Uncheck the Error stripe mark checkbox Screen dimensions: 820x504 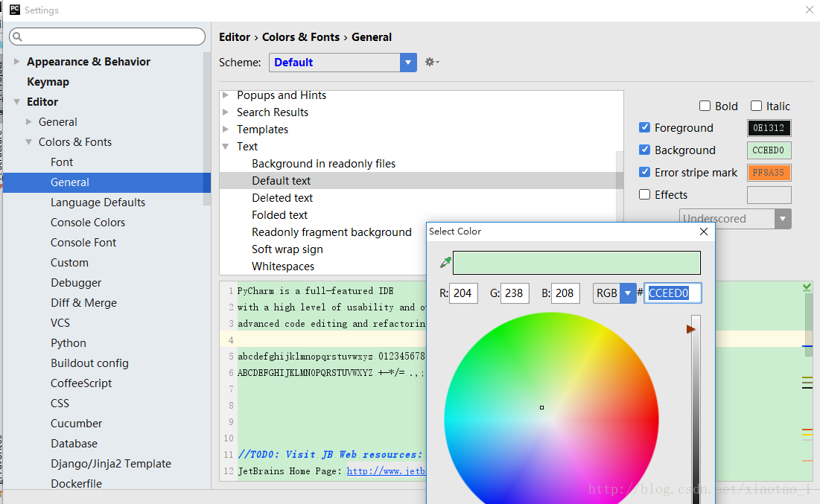click(x=645, y=173)
